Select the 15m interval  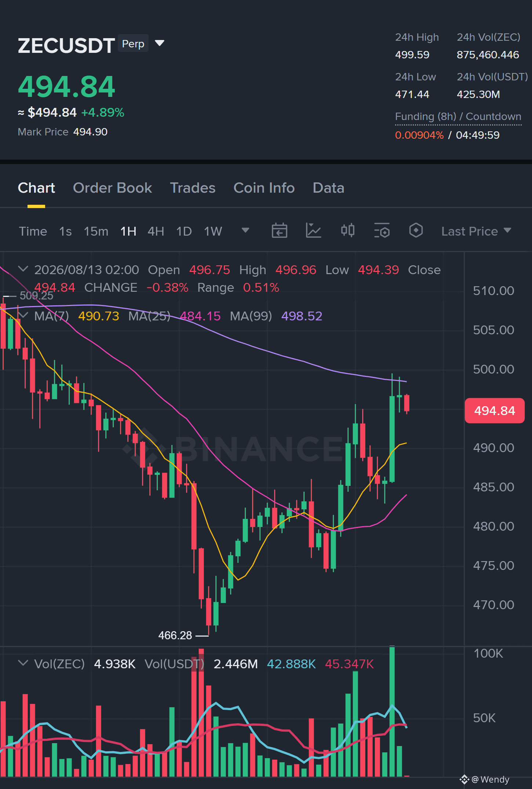96,231
